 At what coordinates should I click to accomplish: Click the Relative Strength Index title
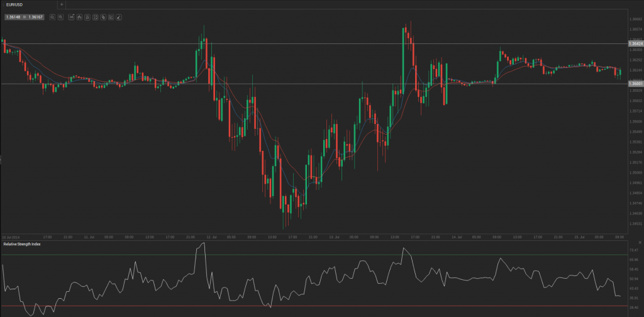tap(22, 243)
